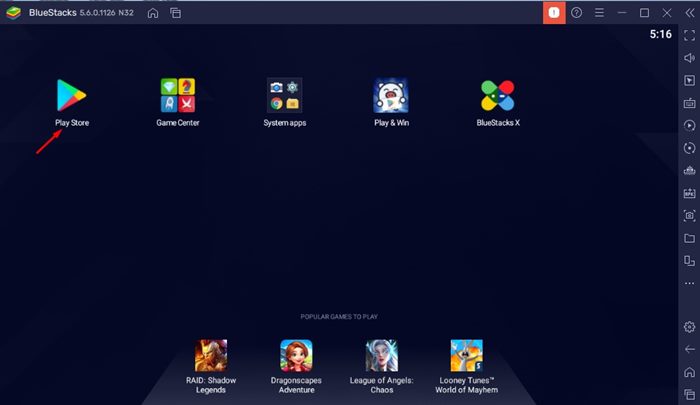The width and height of the screenshot is (700, 405).
Task: Open recent apps icon at sidebar bottom
Action: coord(689,394)
